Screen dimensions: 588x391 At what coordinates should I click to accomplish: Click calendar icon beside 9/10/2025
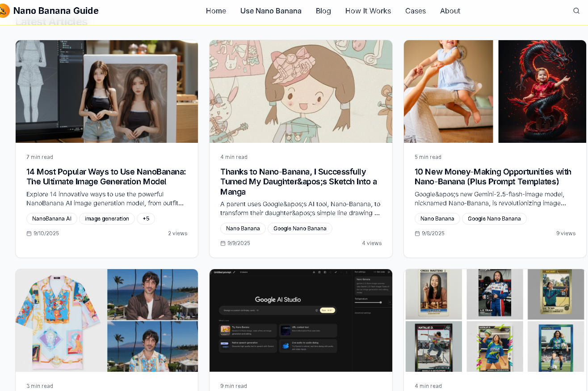(29, 233)
